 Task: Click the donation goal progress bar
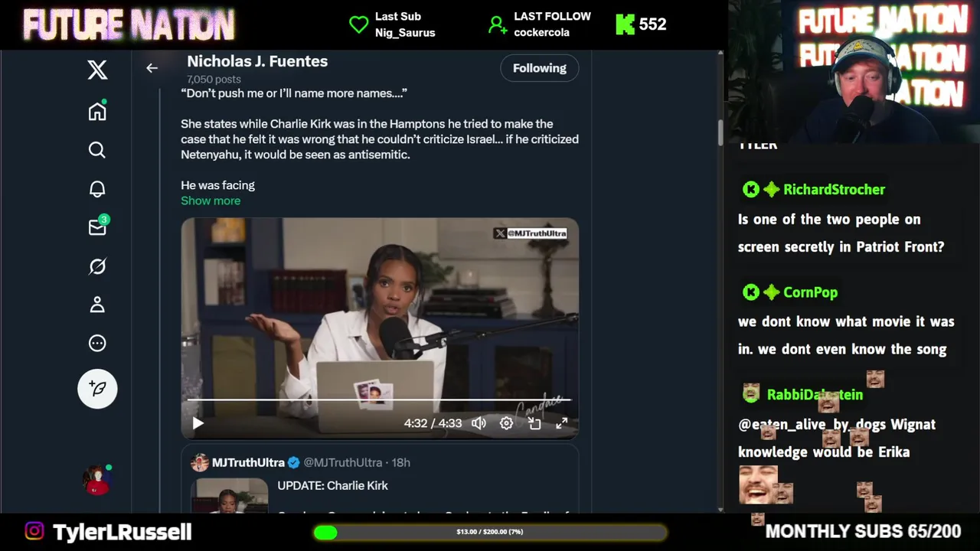click(x=490, y=532)
